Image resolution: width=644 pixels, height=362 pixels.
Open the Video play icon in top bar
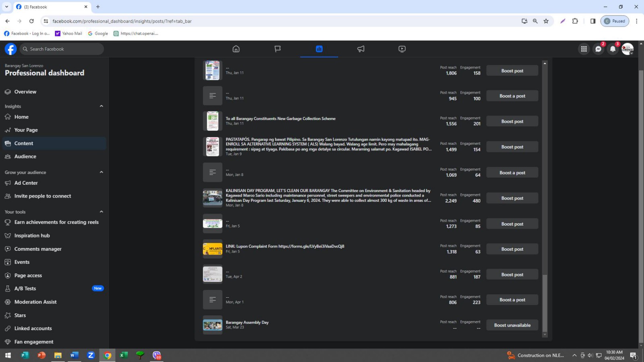[x=402, y=49]
